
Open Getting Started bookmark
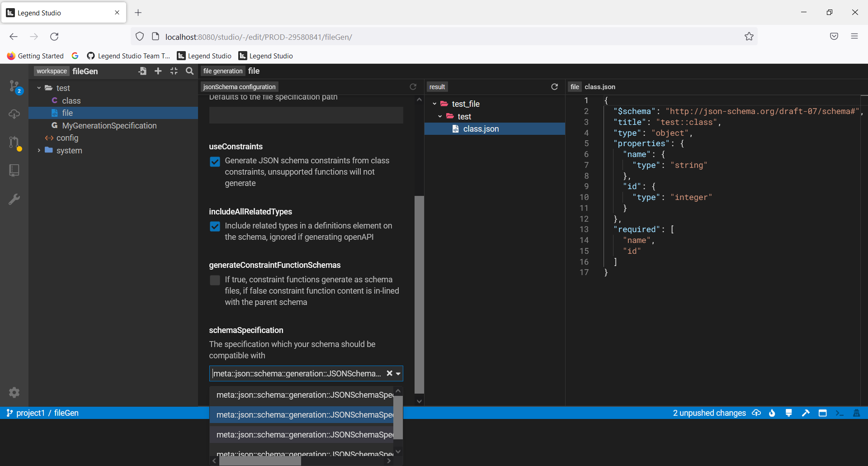(x=35, y=56)
